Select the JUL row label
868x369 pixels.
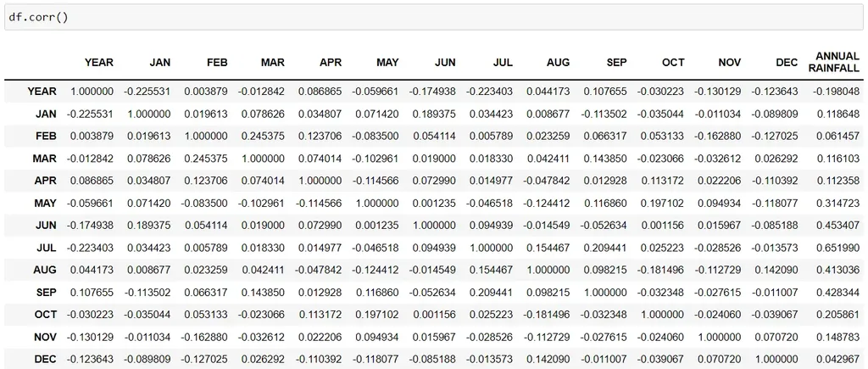point(45,248)
